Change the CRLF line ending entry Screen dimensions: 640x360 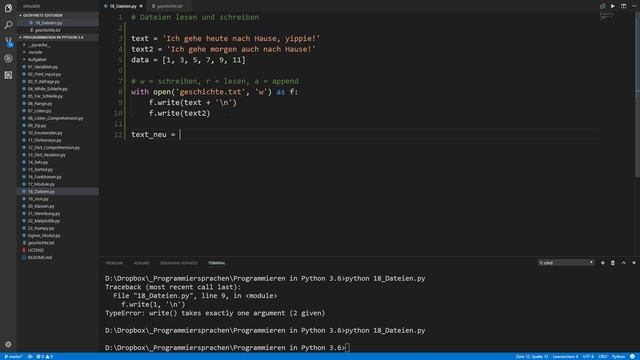(603, 356)
